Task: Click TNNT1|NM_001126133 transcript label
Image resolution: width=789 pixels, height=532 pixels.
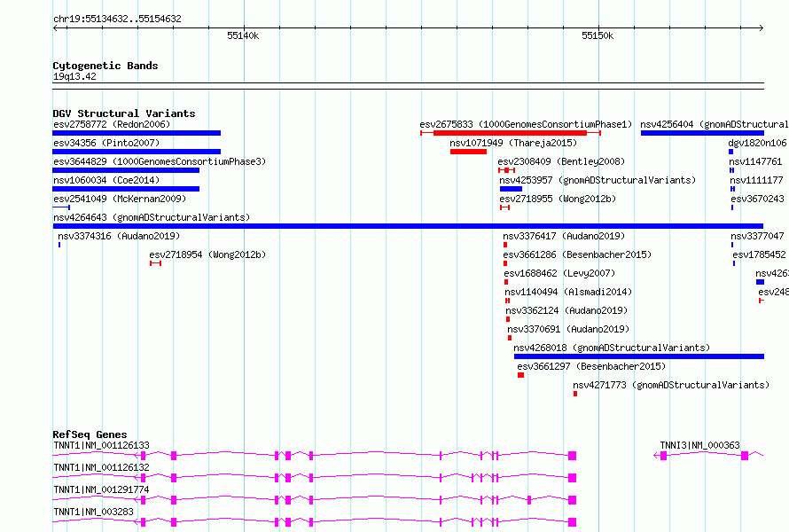Action: tap(101, 445)
